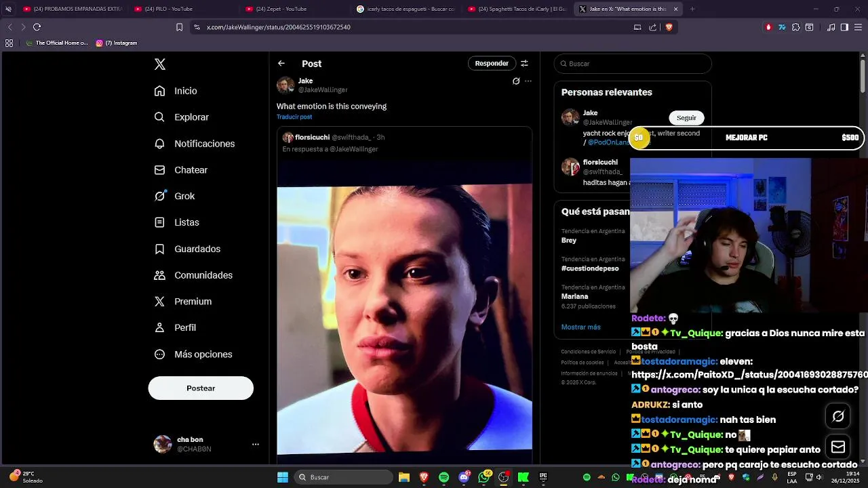Switch to icarly tacos de espagueti tab
Viewport: 868px width, 488px height.
pos(406,9)
